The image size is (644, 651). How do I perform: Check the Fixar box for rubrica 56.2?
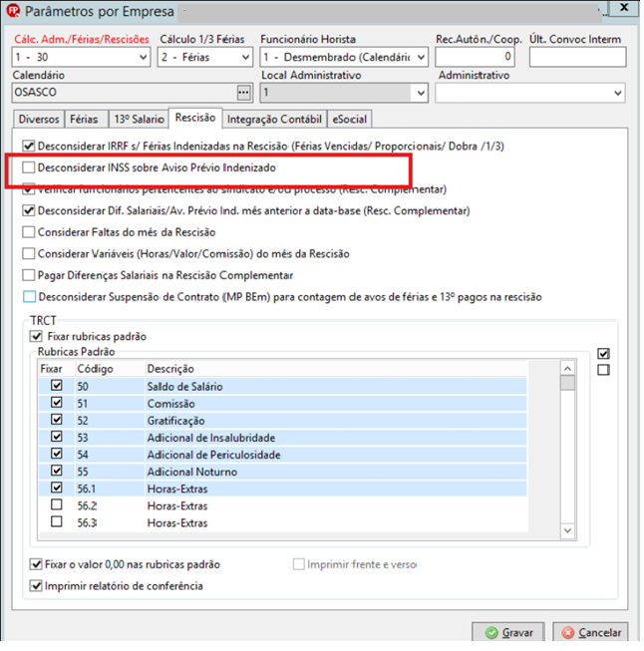pos(57,504)
